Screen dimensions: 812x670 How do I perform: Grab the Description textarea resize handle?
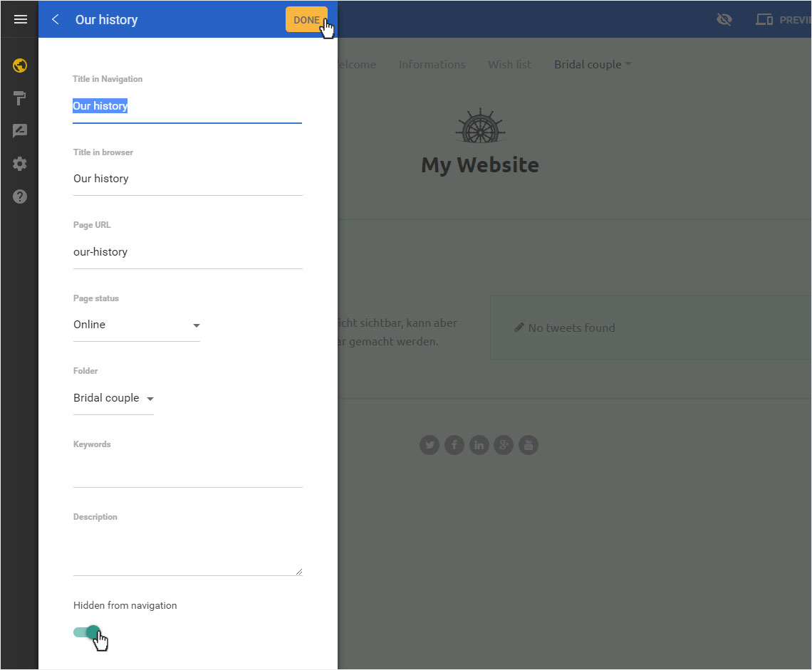[x=299, y=572]
